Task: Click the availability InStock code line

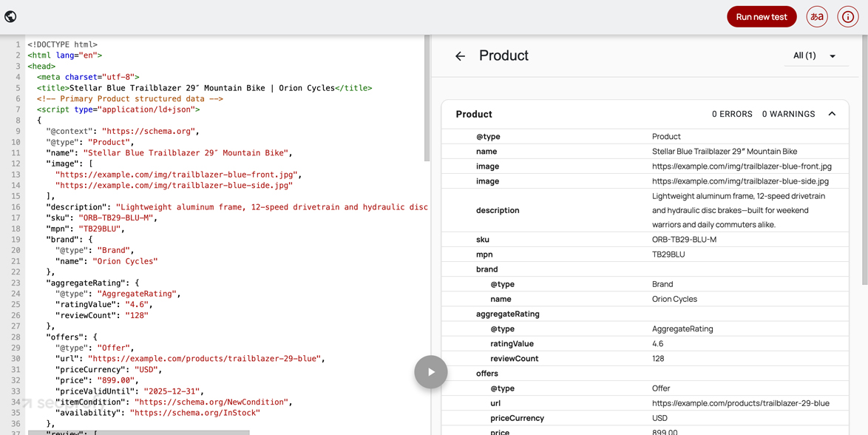Action: (x=157, y=413)
